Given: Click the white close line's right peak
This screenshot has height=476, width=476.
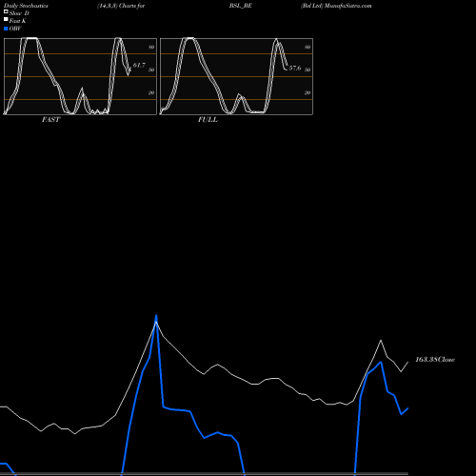Looking at the screenshot, I should click(x=381, y=341).
